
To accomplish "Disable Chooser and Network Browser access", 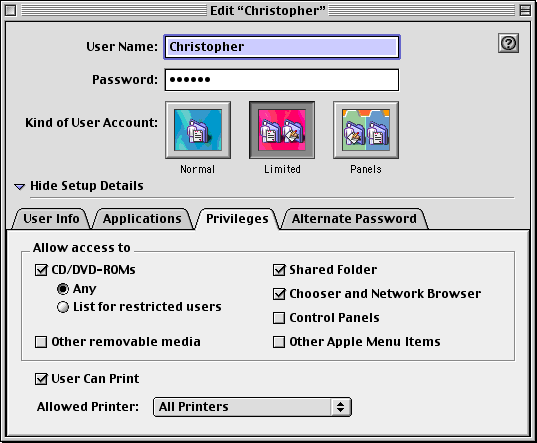I will point(279,294).
